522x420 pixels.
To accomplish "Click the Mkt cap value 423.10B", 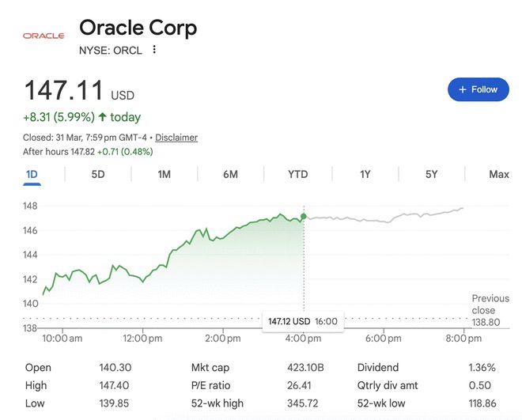I will [304, 368].
